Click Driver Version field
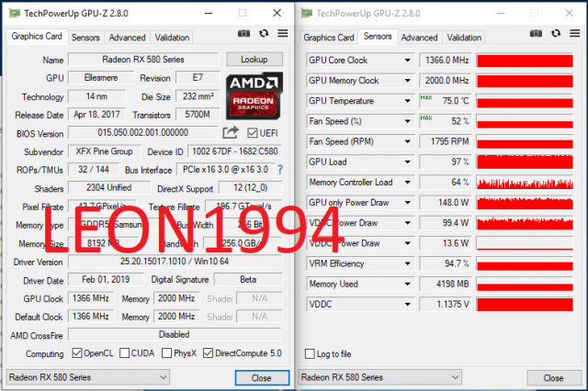This screenshot has width=588, height=391. [175, 262]
